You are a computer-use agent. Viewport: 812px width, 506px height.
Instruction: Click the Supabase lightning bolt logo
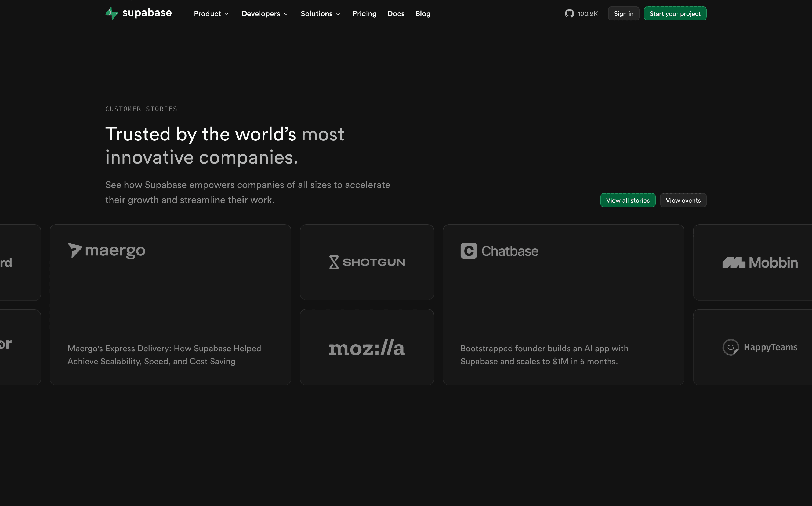(x=111, y=13)
